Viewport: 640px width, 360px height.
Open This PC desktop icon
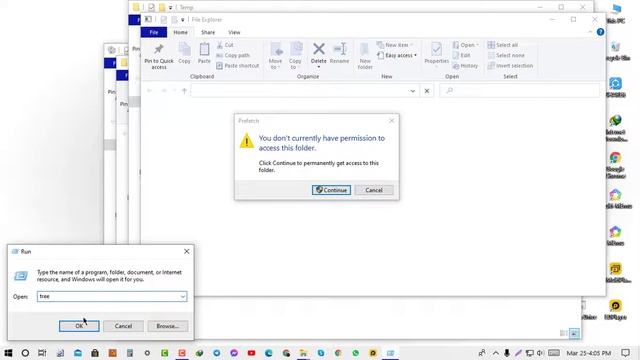(616, 13)
